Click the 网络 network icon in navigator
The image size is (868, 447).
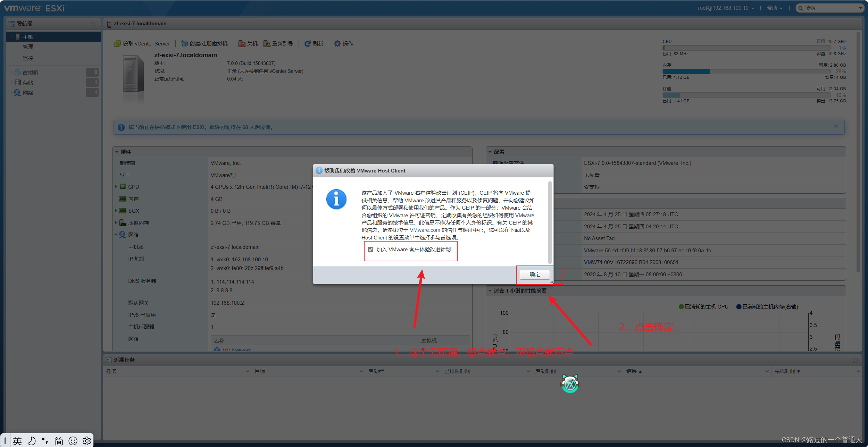(x=18, y=93)
